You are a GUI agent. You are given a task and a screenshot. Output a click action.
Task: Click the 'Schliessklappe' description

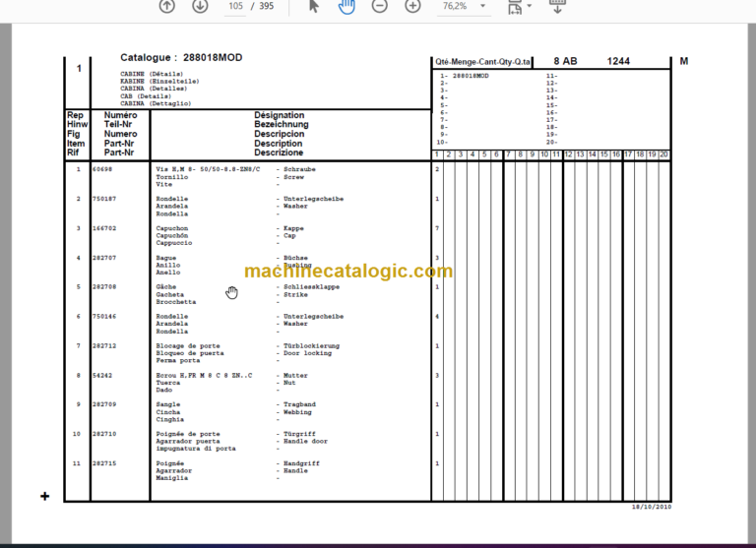[311, 286]
